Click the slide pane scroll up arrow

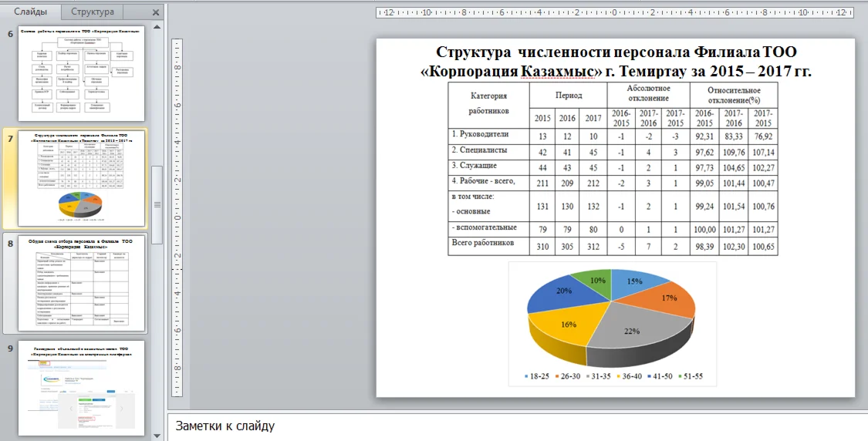pos(157,26)
